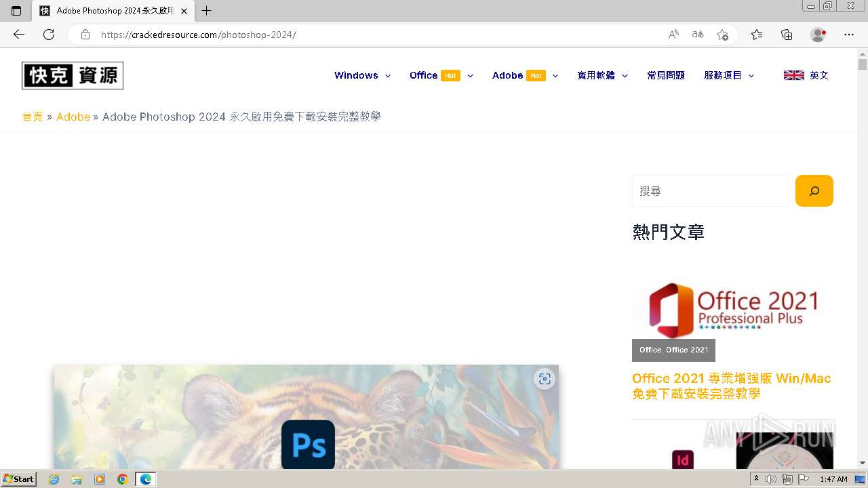The image size is (868, 488).
Task: Launch Internet Explorer from taskbar
Action: click(x=54, y=479)
